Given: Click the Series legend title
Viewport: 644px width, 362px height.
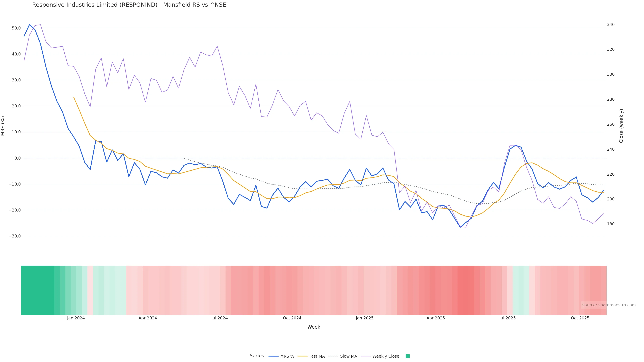Looking at the screenshot, I should [x=257, y=356].
